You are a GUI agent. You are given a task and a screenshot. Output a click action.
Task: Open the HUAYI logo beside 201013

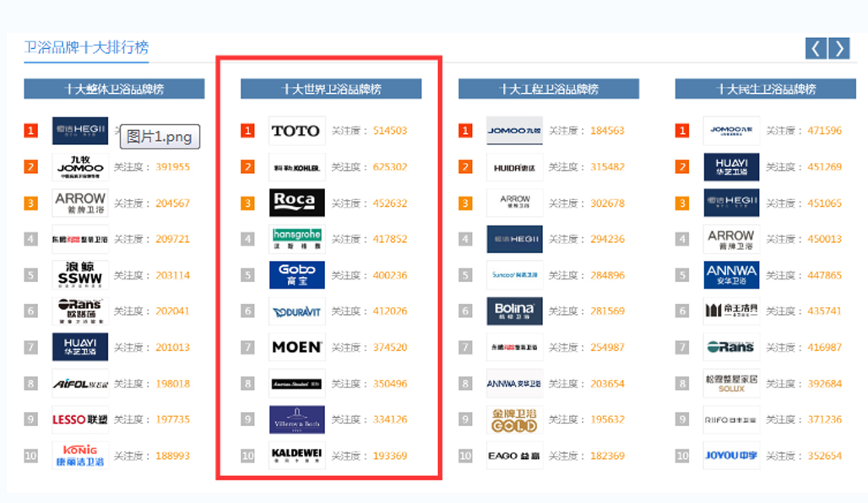tap(80, 347)
